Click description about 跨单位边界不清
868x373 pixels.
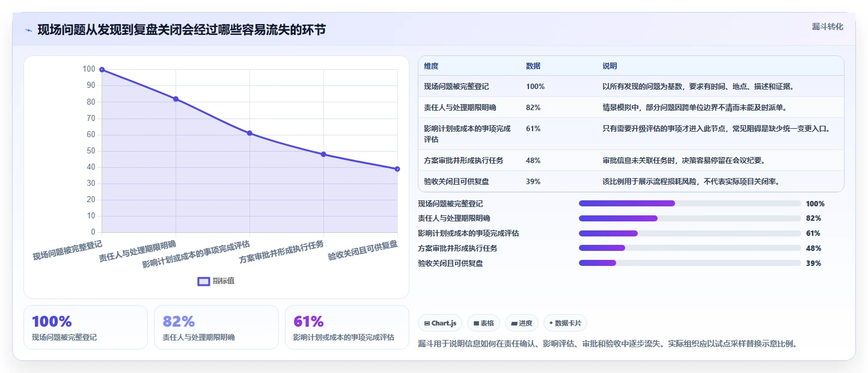click(x=695, y=108)
